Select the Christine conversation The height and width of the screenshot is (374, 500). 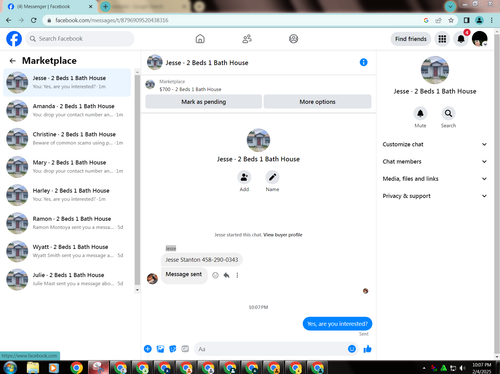(67, 139)
